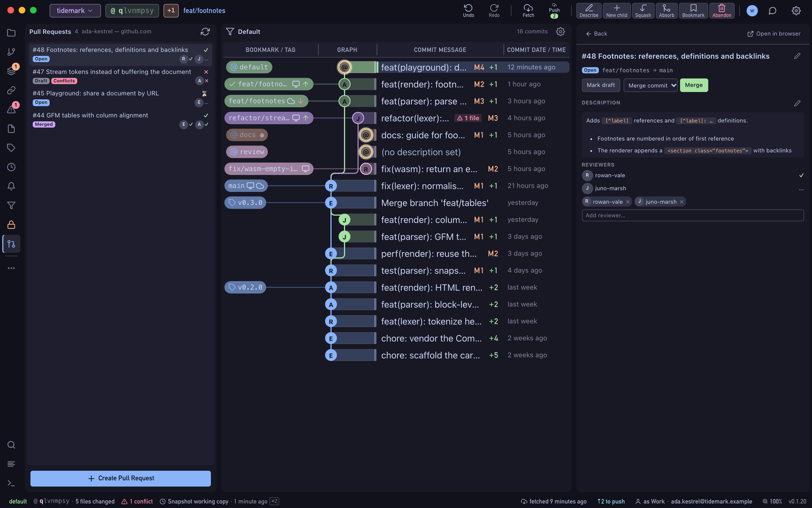The height and width of the screenshot is (508, 812).
Task: Select PR #48 Footnotes in list
Action: (120, 54)
